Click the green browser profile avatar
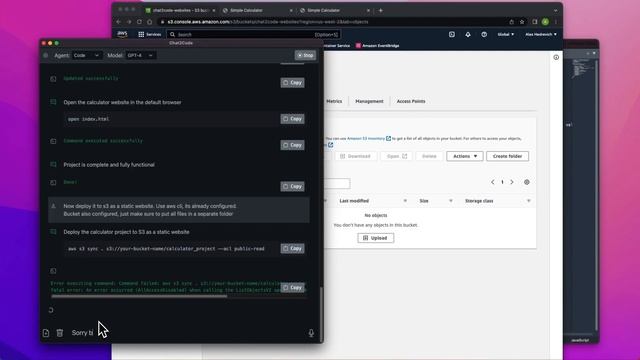The image size is (640, 360). tap(545, 22)
